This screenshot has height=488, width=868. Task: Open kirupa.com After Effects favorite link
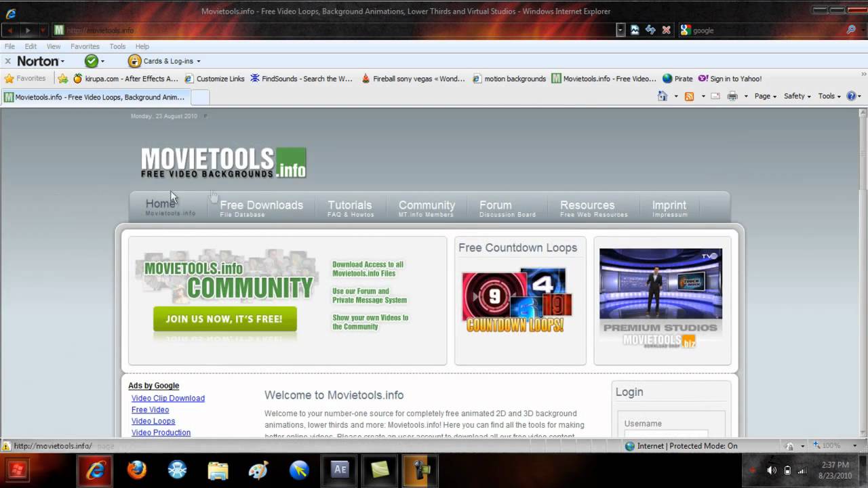[126, 79]
